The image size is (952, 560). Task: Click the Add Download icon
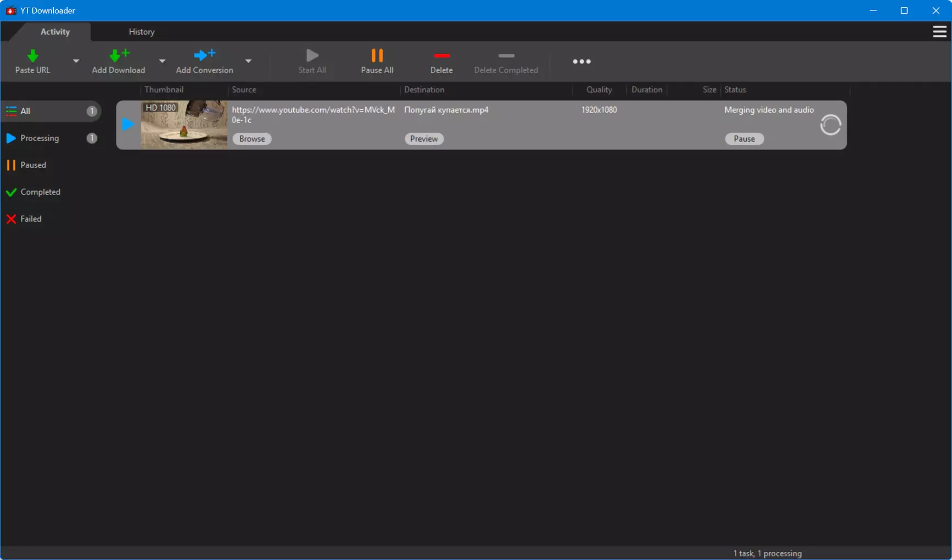(x=119, y=55)
